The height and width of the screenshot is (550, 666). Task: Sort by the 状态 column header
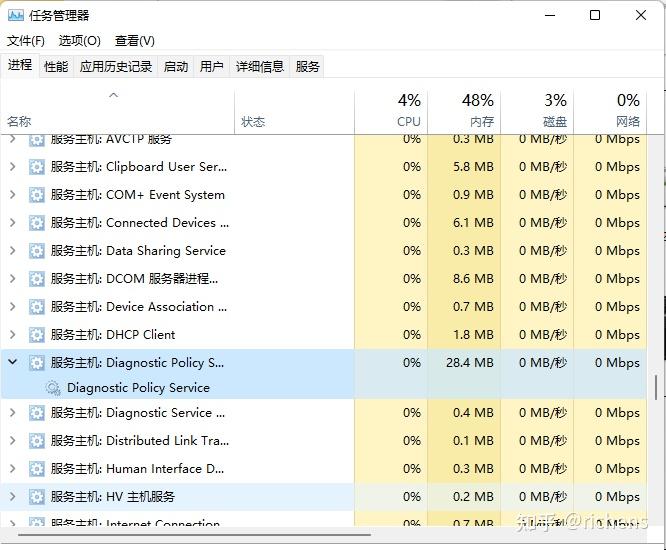[x=294, y=112]
